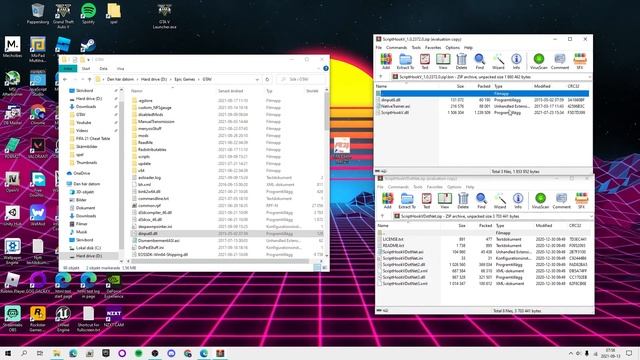Screen dimensions: 640x360
Task: Select Downloads under quick access in sidebar
Action: pyautogui.click(x=86, y=107)
